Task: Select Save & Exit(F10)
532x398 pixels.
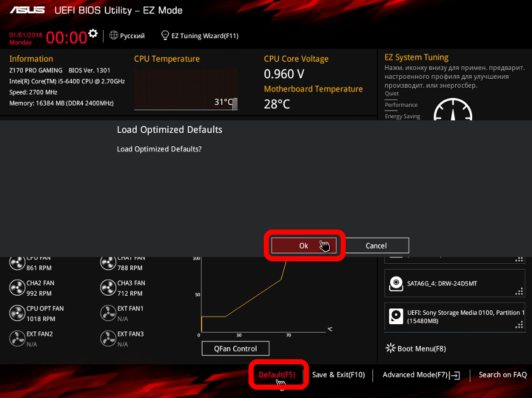Action: point(338,374)
